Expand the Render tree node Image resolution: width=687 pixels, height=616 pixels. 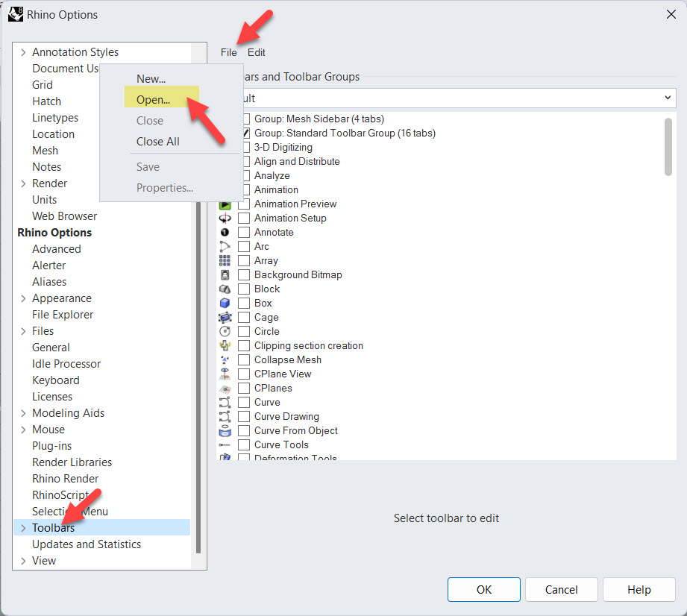coord(23,183)
